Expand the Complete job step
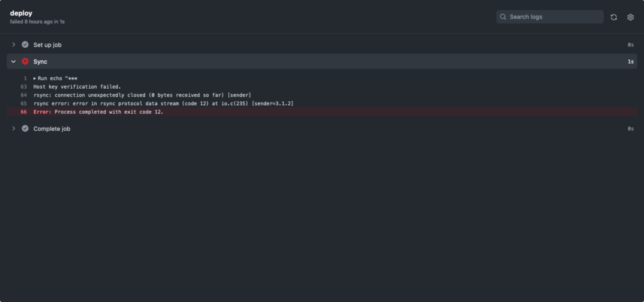The image size is (644, 302). [x=13, y=128]
